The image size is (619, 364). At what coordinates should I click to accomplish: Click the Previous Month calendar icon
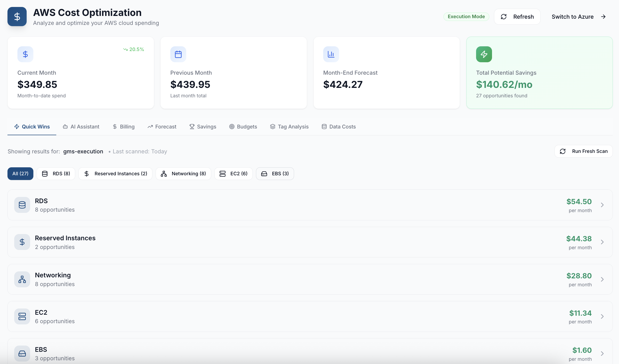(x=178, y=54)
